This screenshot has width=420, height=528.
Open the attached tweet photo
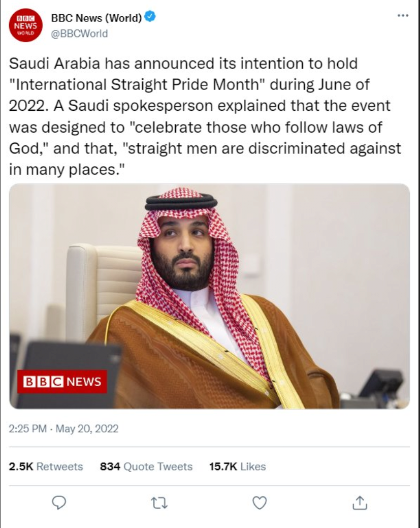tap(209, 296)
